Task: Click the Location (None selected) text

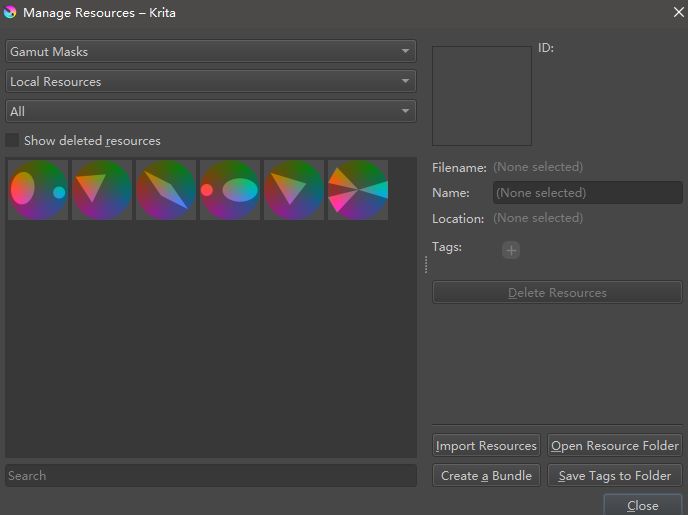Action: 538,218
